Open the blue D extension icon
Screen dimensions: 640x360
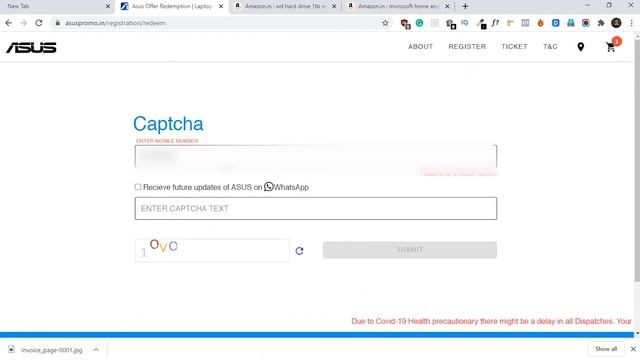tap(556, 23)
